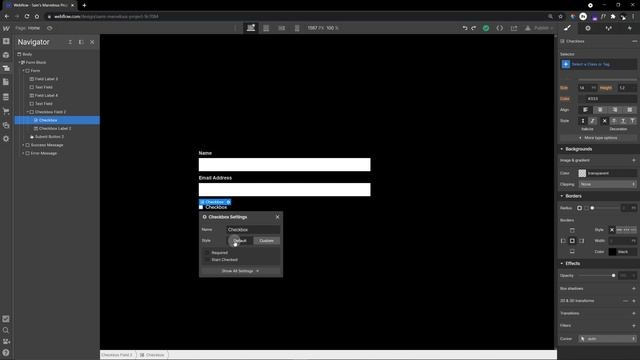Open the Assets panel icon
640x360 pixels.
6,125
